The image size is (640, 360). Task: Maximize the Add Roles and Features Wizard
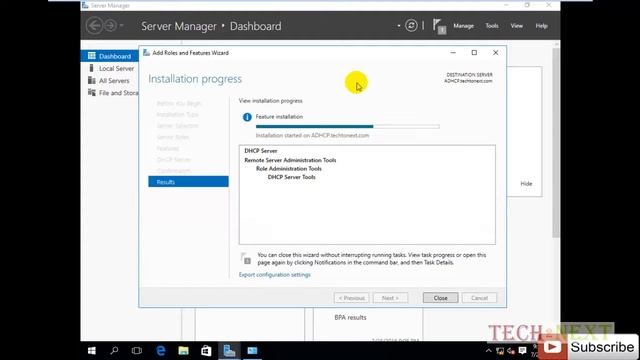(474, 53)
